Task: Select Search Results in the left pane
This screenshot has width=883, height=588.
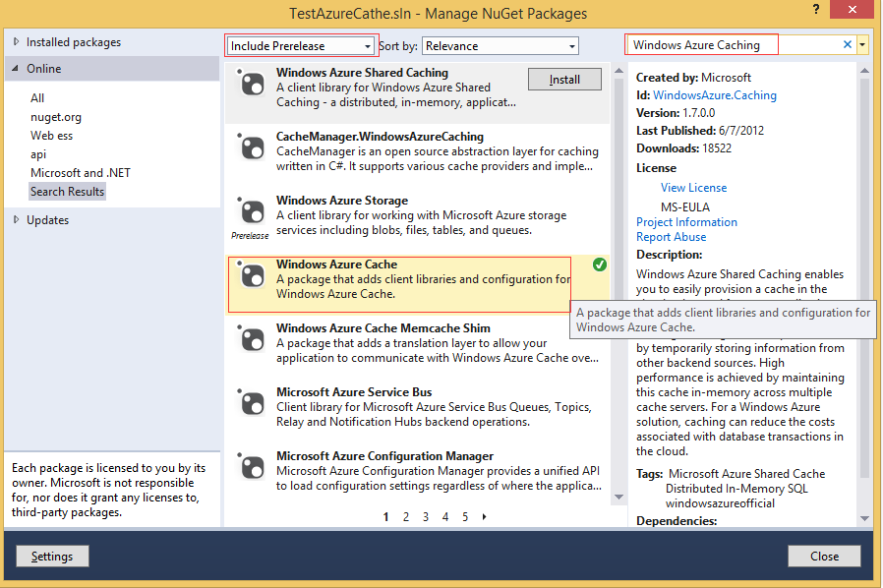Action: [x=67, y=192]
